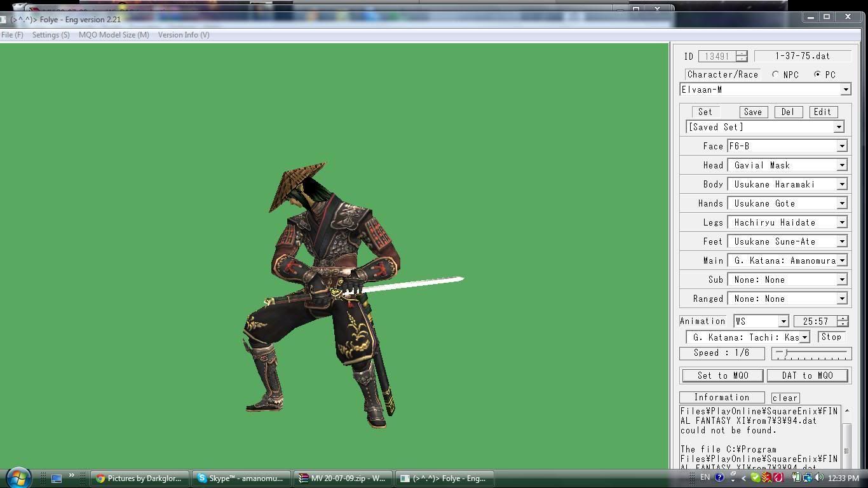The width and height of the screenshot is (868, 488).
Task: Open the EN language bar indicator
Action: point(705,477)
